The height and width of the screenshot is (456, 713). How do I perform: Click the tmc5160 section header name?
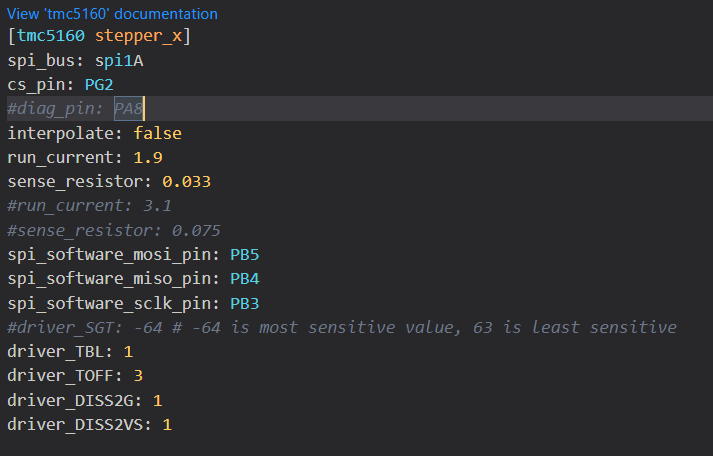[51, 35]
